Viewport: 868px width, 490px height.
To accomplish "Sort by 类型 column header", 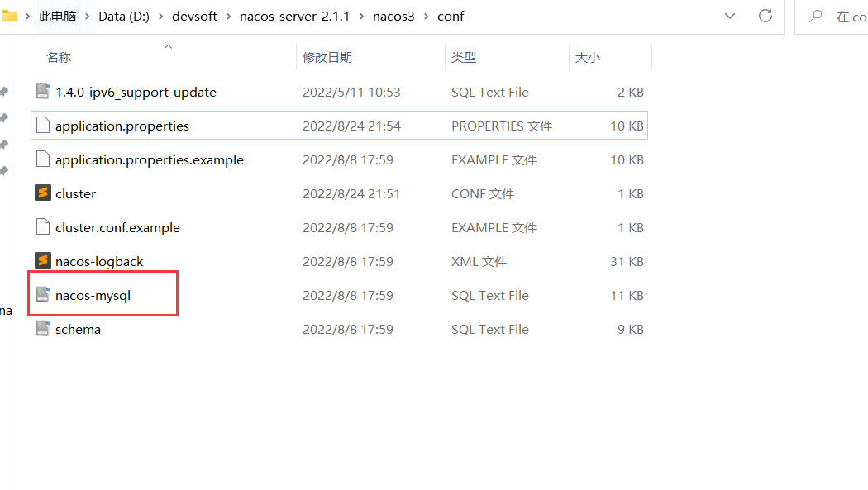I will [x=463, y=58].
